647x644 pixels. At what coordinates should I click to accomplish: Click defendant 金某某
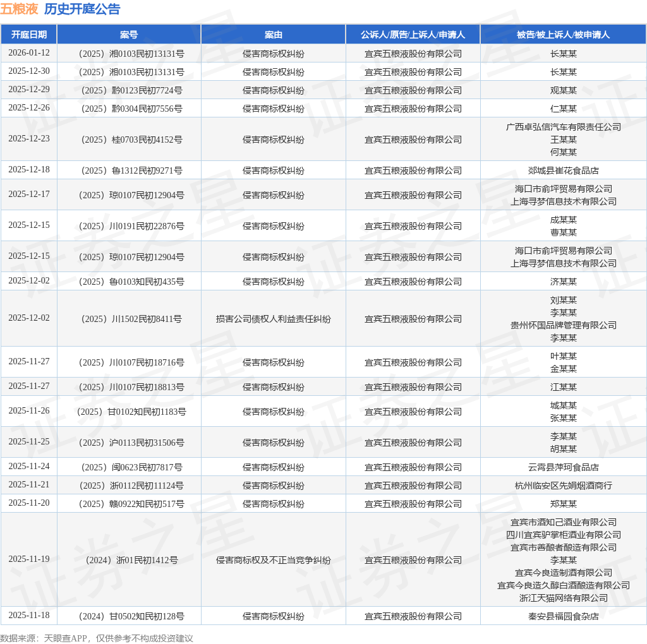(563, 369)
